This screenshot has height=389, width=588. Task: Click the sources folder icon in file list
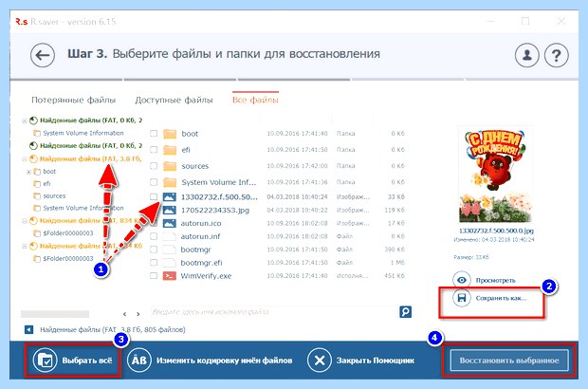click(170, 166)
